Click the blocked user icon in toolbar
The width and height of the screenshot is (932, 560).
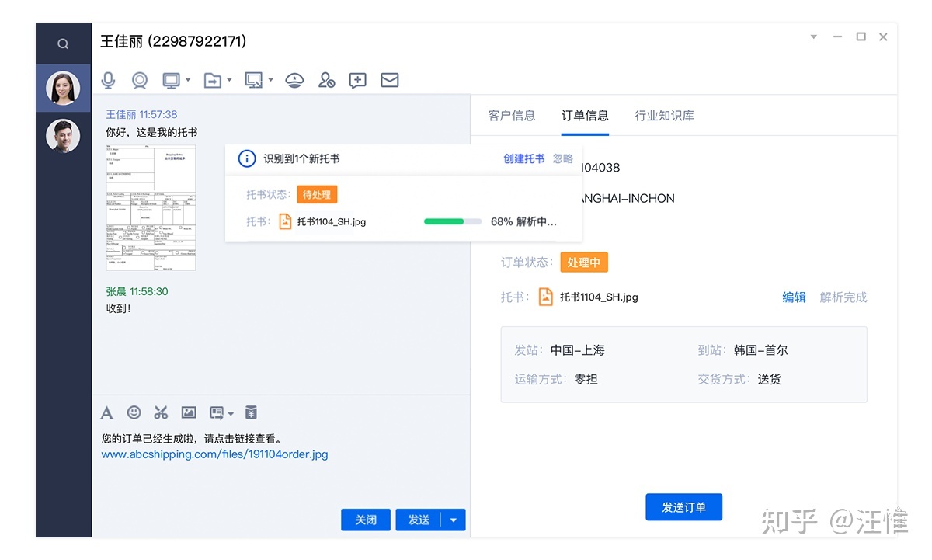tap(327, 80)
